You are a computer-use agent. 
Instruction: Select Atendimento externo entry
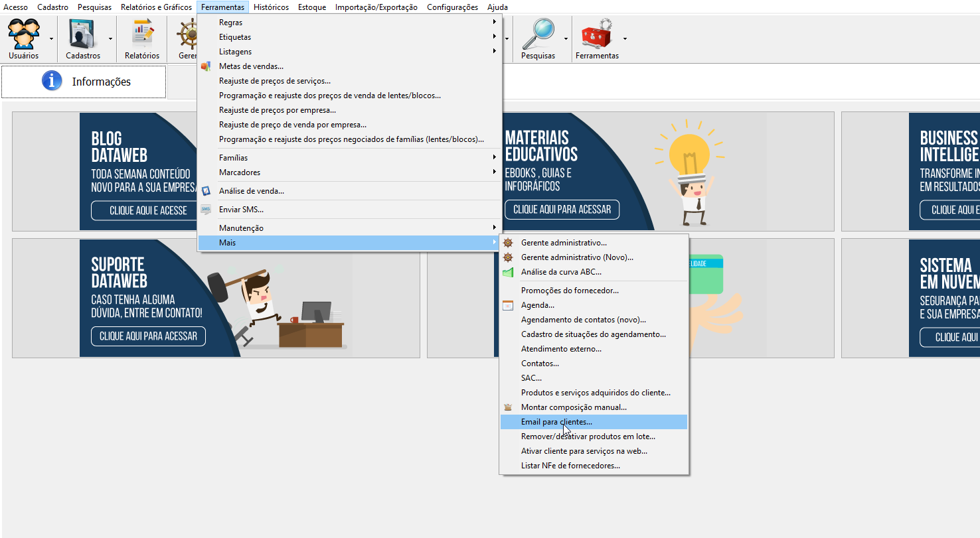[x=594, y=349]
